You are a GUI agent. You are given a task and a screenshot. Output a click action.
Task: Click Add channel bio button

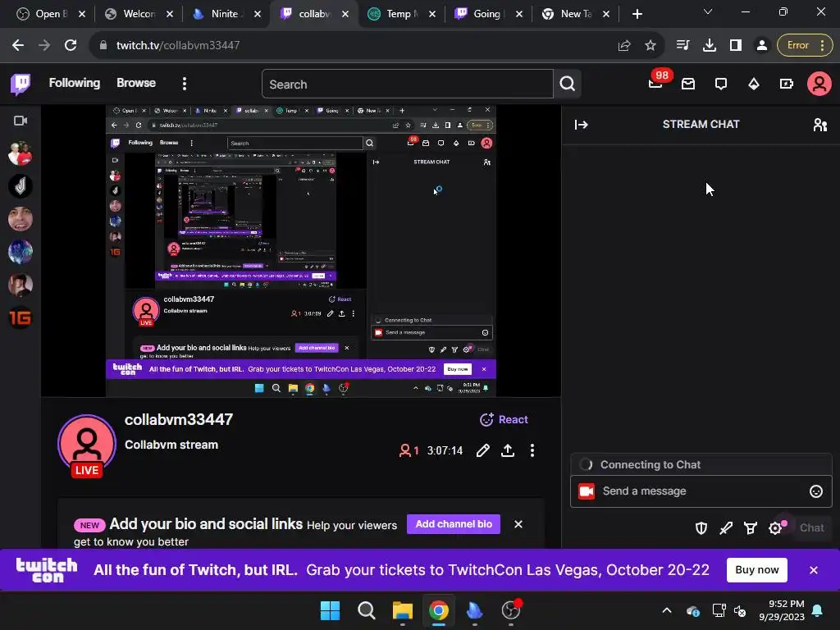(x=454, y=524)
